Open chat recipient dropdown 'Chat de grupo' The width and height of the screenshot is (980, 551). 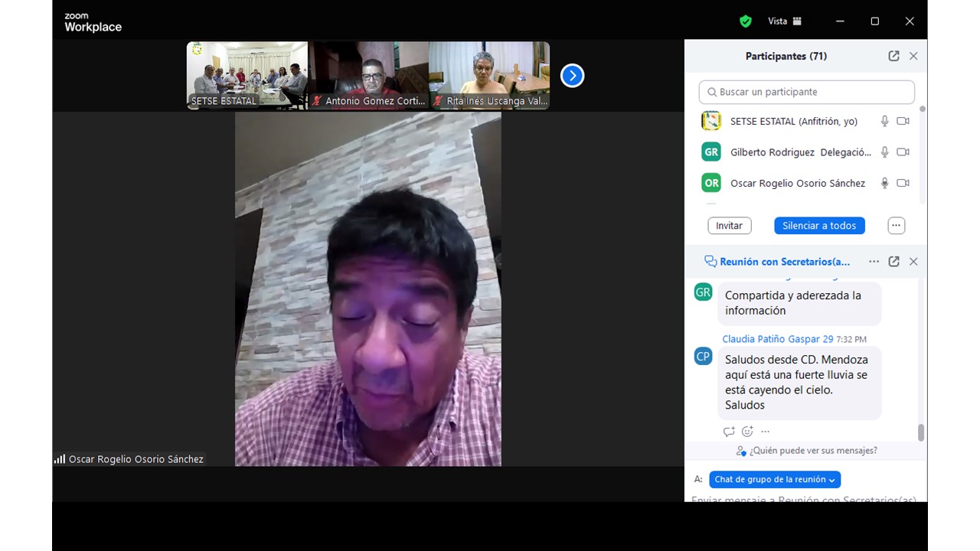(774, 480)
